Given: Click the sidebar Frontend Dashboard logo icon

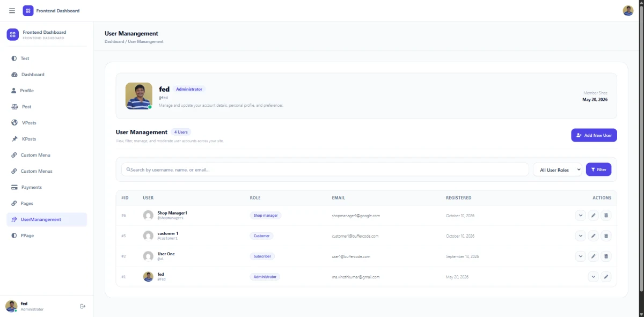Looking at the screenshot, I should point(12,34).
